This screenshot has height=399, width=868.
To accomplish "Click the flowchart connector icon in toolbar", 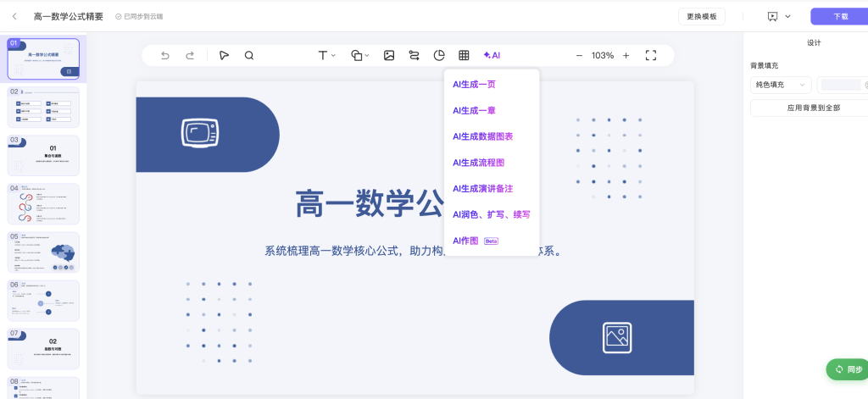I will pyautogui.click(x=414, y=55).
